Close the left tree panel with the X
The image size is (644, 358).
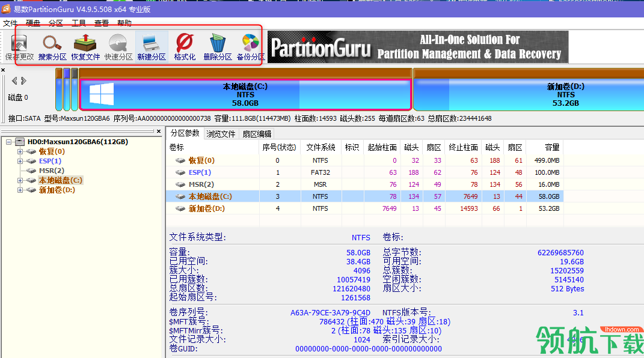159,131
